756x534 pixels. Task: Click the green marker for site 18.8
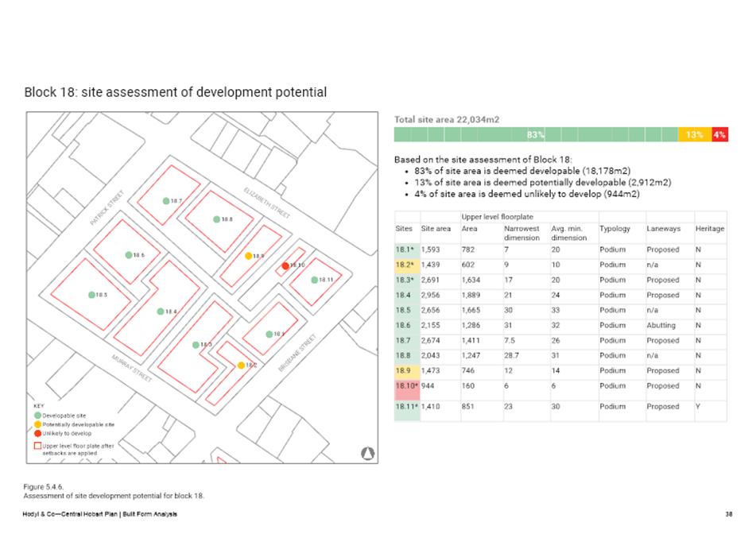[x=217, y=219]
